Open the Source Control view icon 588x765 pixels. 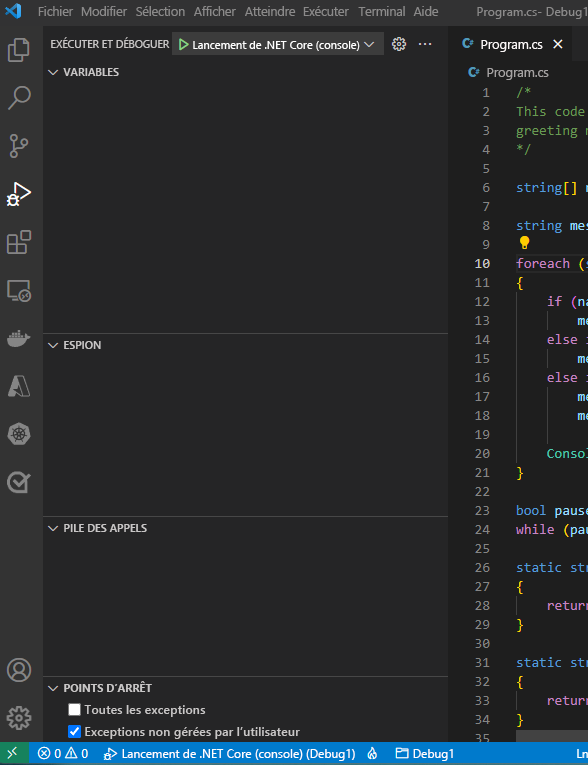pos(19,146)
